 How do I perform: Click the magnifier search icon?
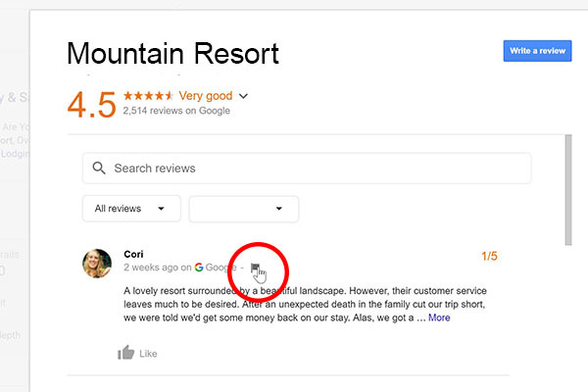98,169
